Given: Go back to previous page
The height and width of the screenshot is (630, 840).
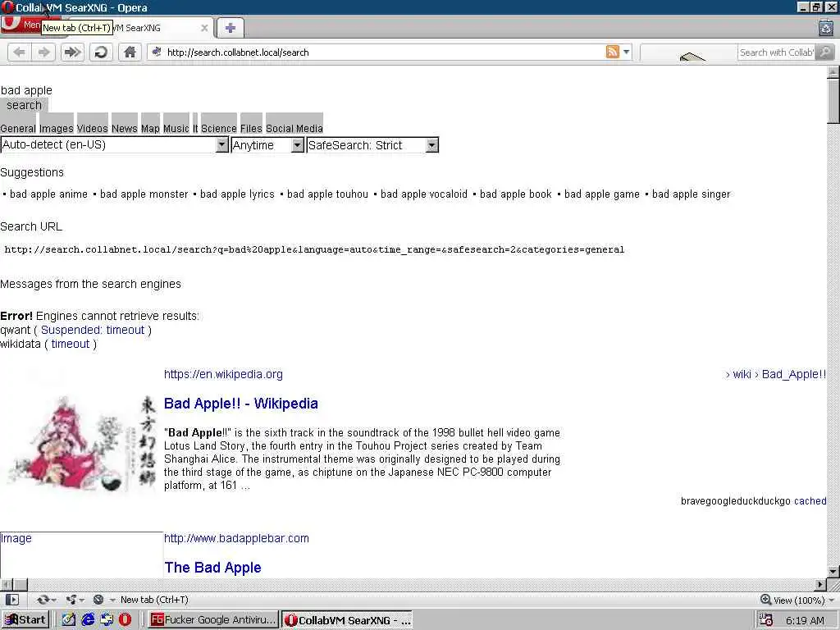Looking at the screenshot, I should coord(20,52).
